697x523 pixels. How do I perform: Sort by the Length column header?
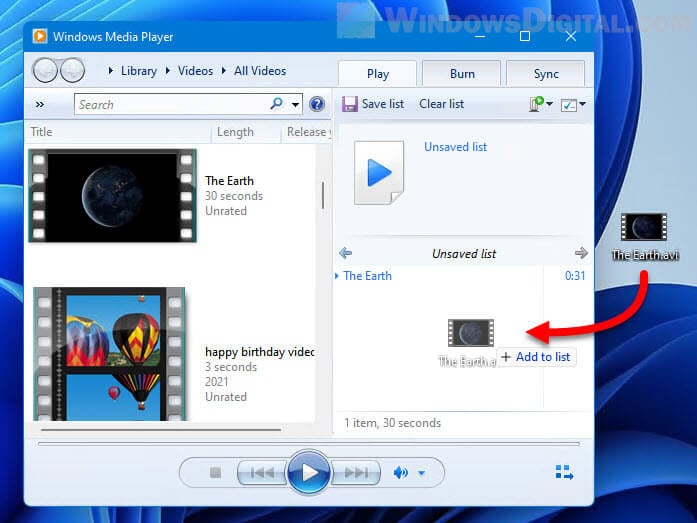pos(246,132)
